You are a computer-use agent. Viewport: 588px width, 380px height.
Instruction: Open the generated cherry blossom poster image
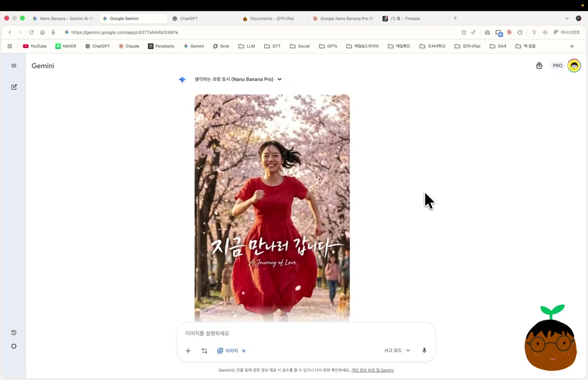(x=272, y=208)
